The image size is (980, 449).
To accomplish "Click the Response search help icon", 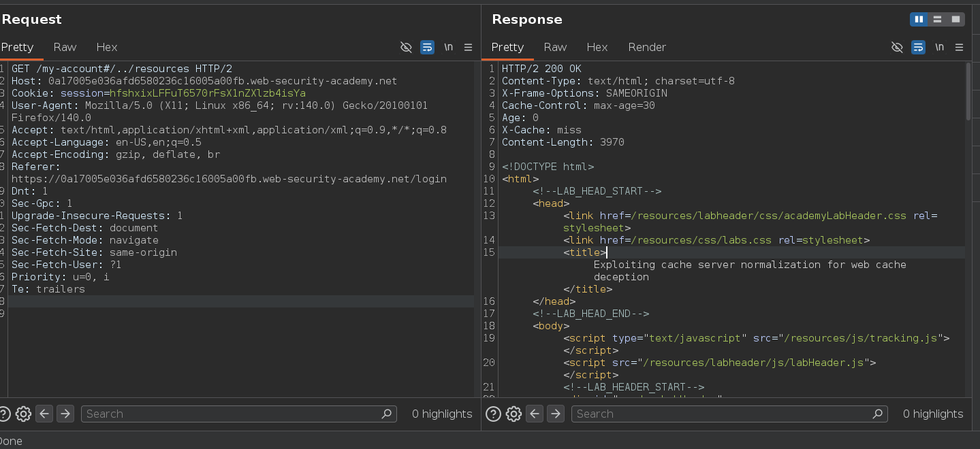I will [x=494, y=414].
